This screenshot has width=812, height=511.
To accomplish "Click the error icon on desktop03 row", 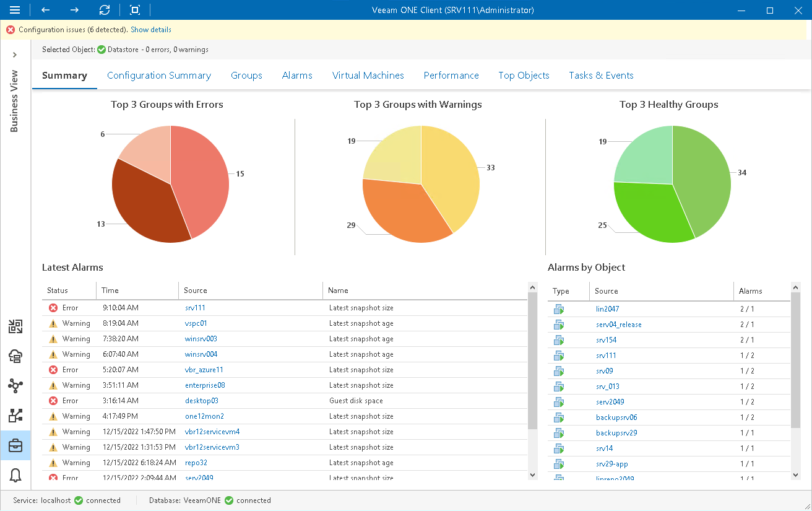I will coord(53,401).
